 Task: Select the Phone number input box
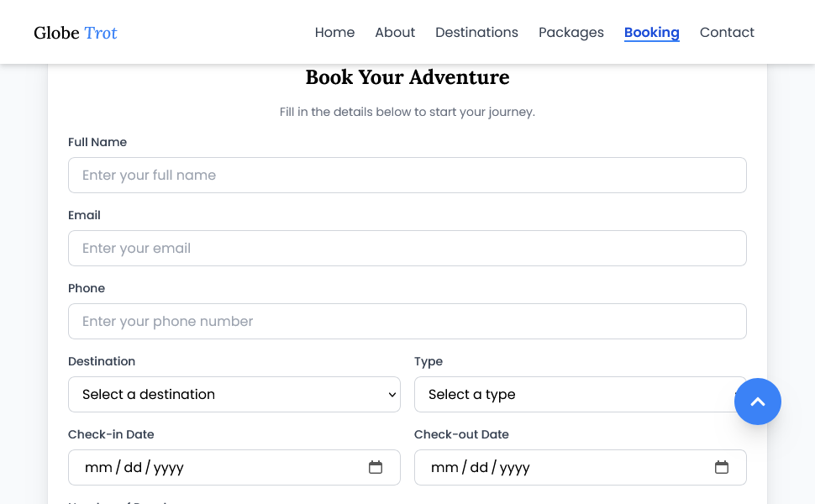(407, 321)
